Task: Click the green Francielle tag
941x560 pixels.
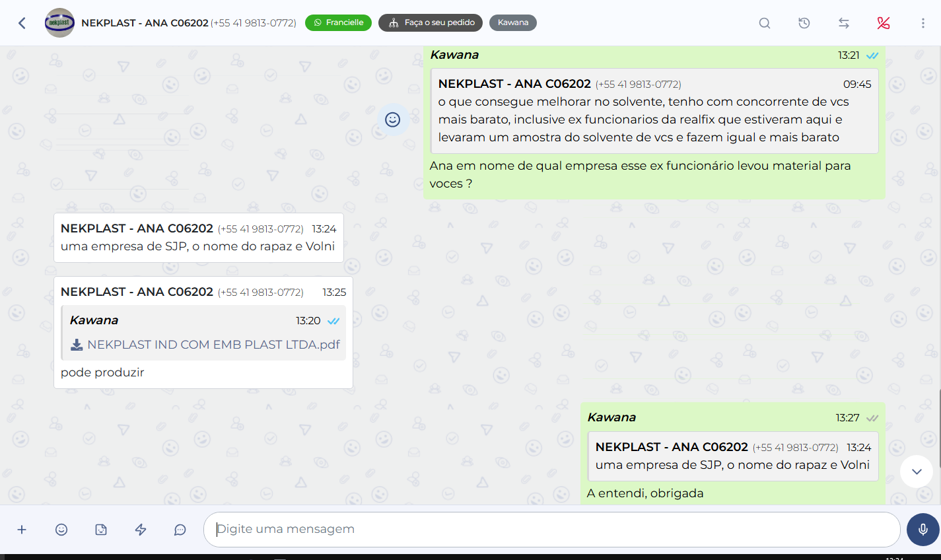Action: [338, 23]
